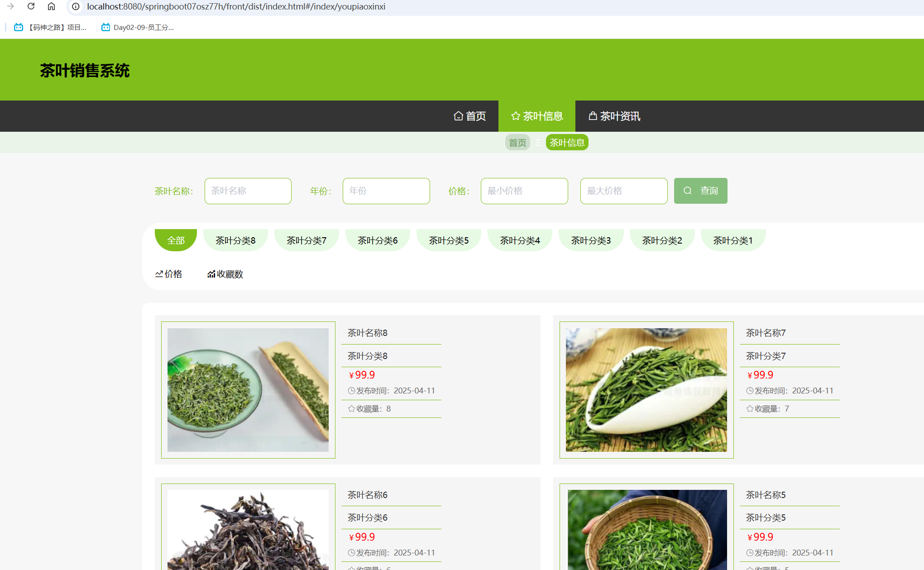Open the Day02-09-员工分 bookmark
924x570 pixels.
tap(138, 27)
